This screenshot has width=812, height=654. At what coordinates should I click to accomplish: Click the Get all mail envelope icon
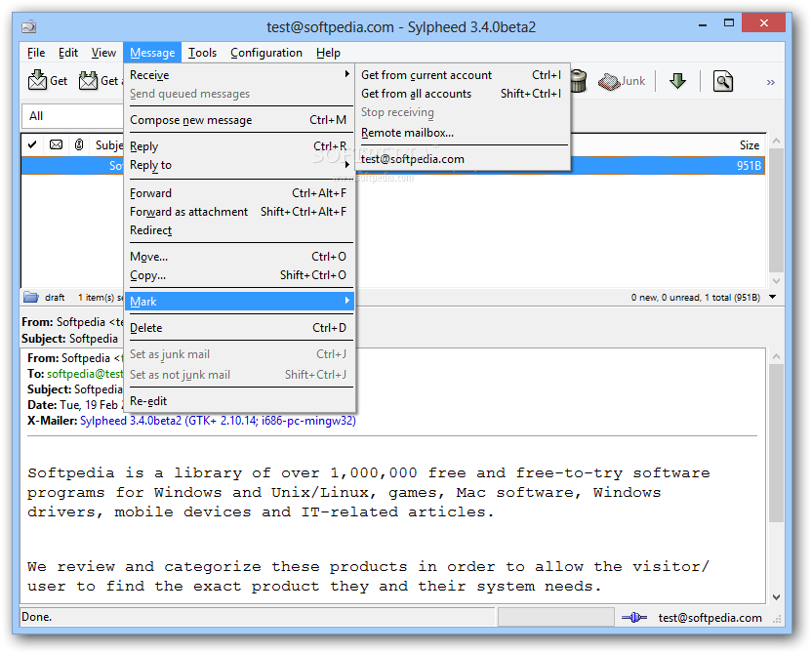(88, 80)
